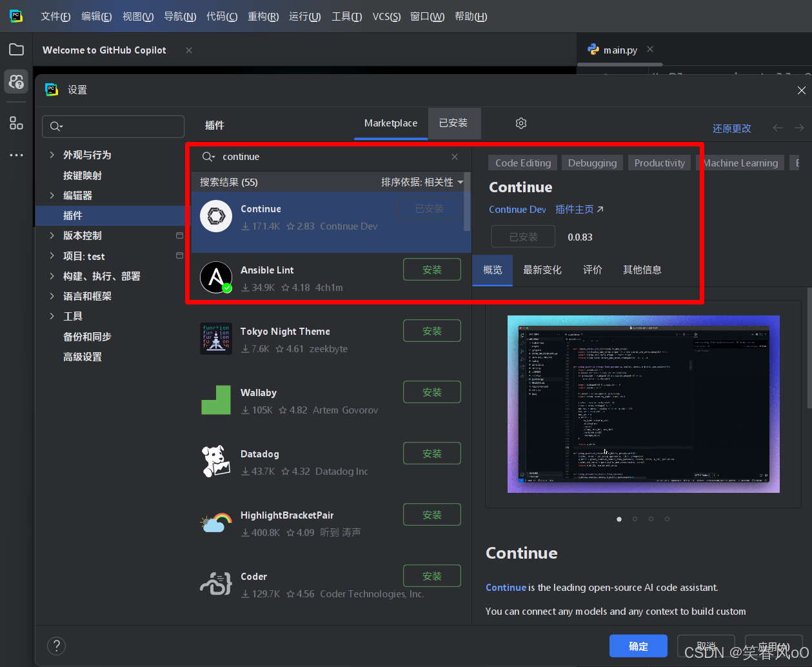The width and height of the screenshot is (812, 667).
Task: Expand the 外观与行为 settings node
Action: (x=52, y=155)
